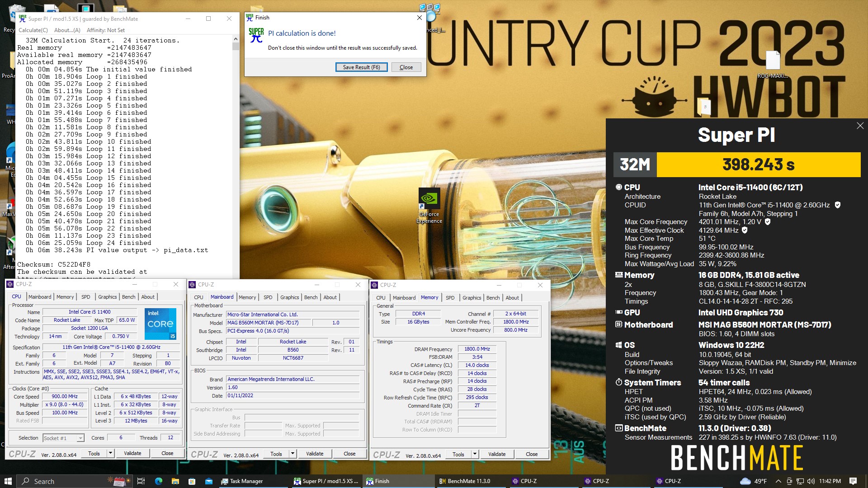Image resolution: width=868 pixels, height=488 pixels.
Task: Switch to Mainboard tab in first CPU-Z
Action: tap(40, 297)
